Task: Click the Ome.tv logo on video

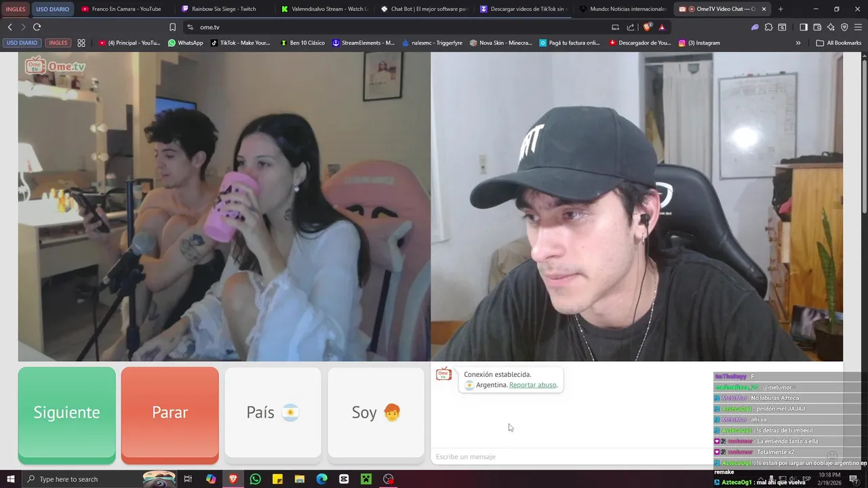Action: click(56, 66)
